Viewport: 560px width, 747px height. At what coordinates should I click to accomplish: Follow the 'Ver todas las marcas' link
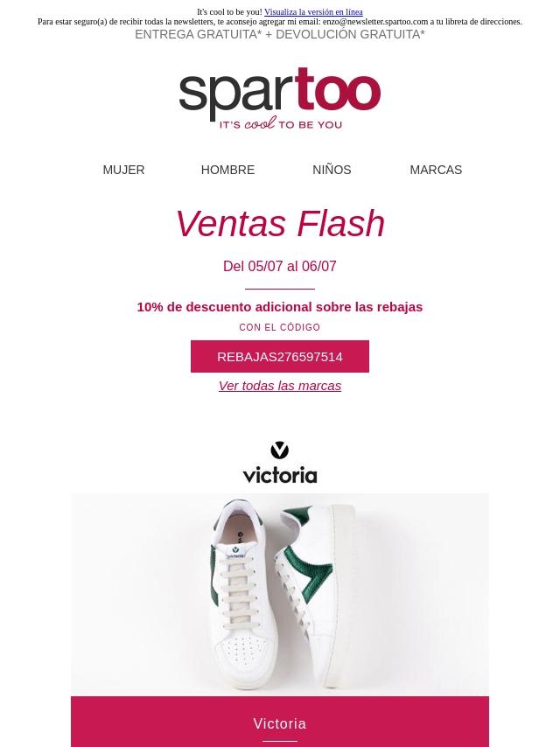pos(280,386)
